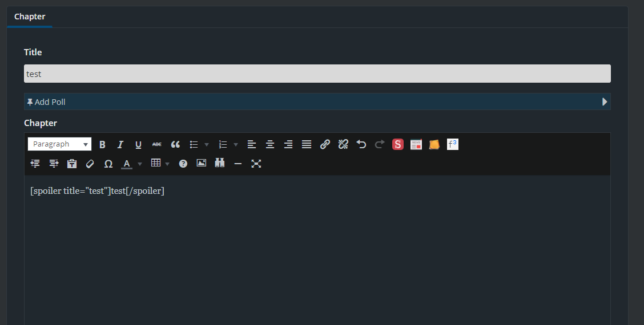The height and width of the screenshot is (325, 644).
Task: Open bulleted list style dropdown arrow
Action: (207, 145)
